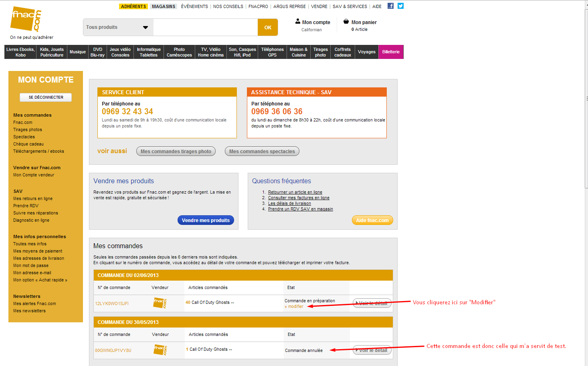Screen dimensions: 588x366
Task: Click the blue Vendre mes produits button
Action: click(x=206, y=220)
